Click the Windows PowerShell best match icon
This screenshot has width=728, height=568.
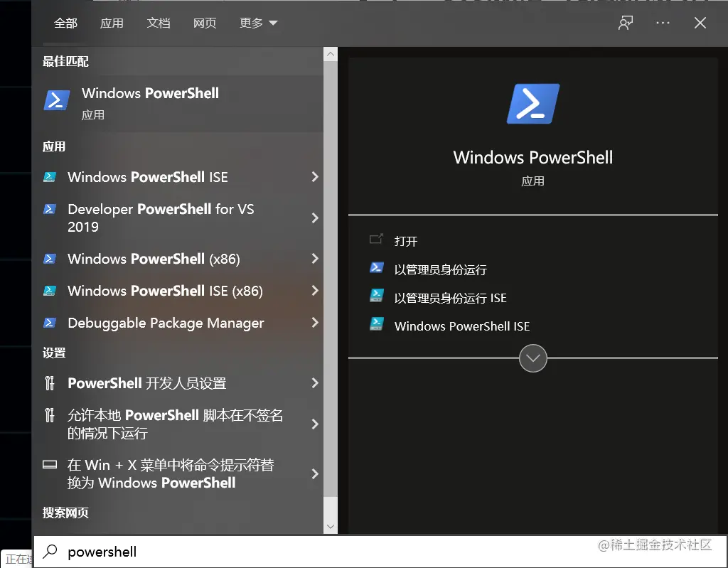point(57,100)
